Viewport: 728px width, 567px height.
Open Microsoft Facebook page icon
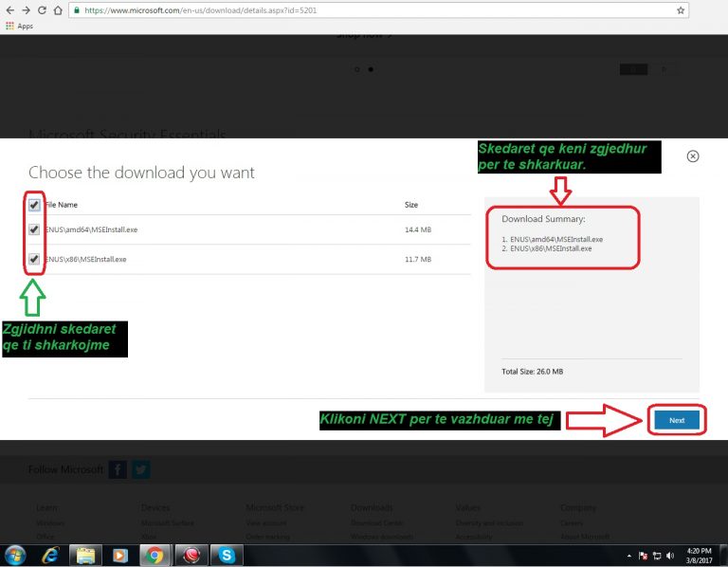118,469
